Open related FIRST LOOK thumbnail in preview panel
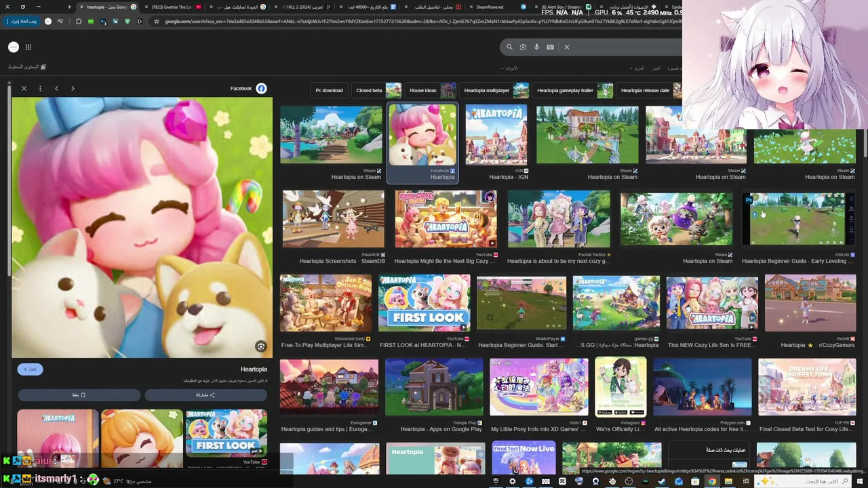Screen dimensions: 868x488 tap(226, 433)
